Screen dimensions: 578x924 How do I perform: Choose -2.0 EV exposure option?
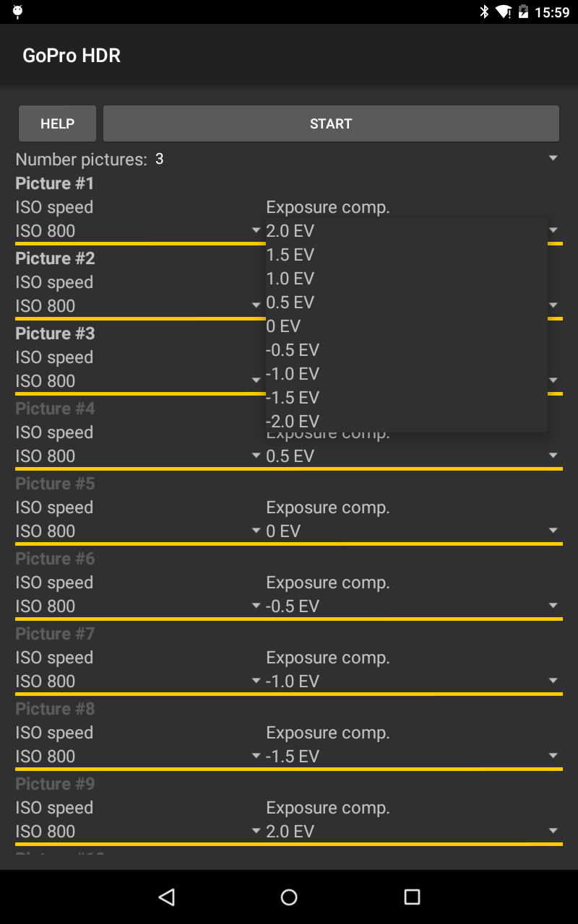[x=293, y=421]
